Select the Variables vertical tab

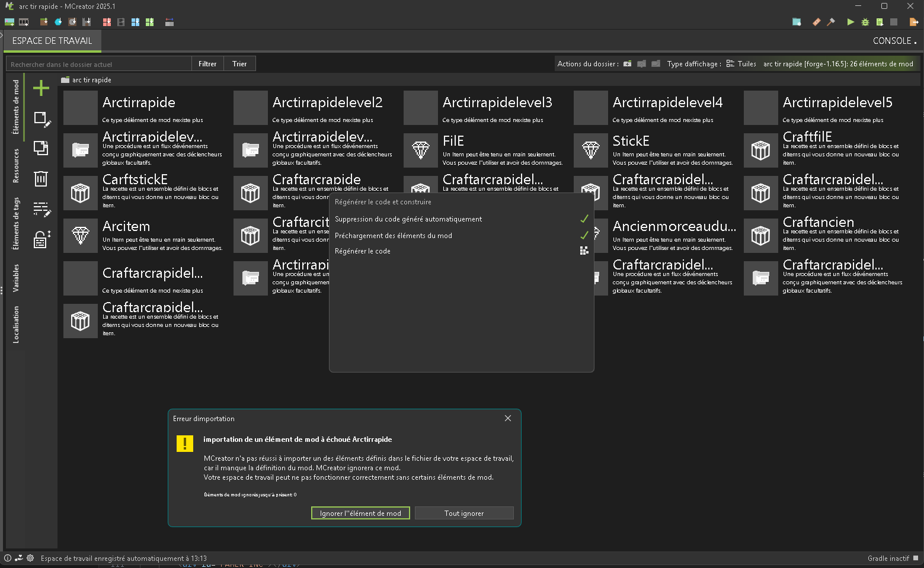point(16,278)
